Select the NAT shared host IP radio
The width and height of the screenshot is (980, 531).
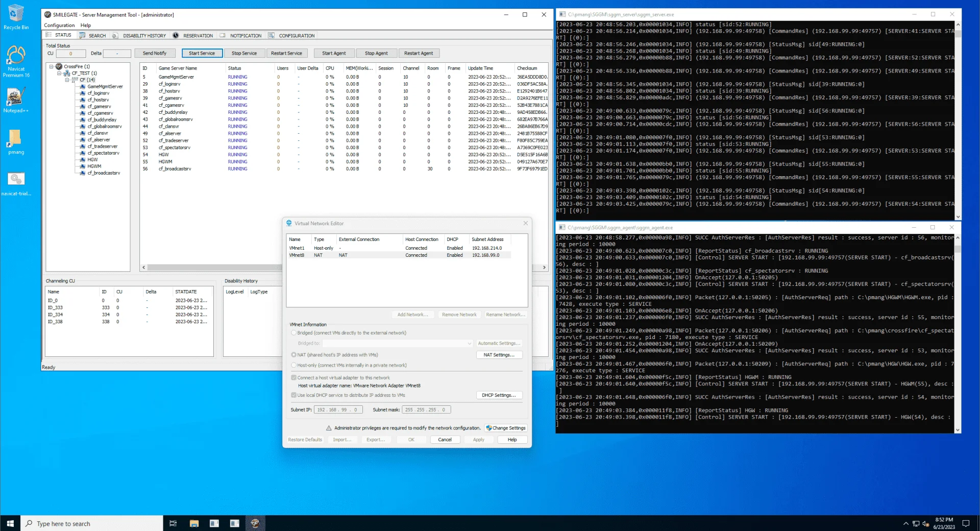click(293, 355)
